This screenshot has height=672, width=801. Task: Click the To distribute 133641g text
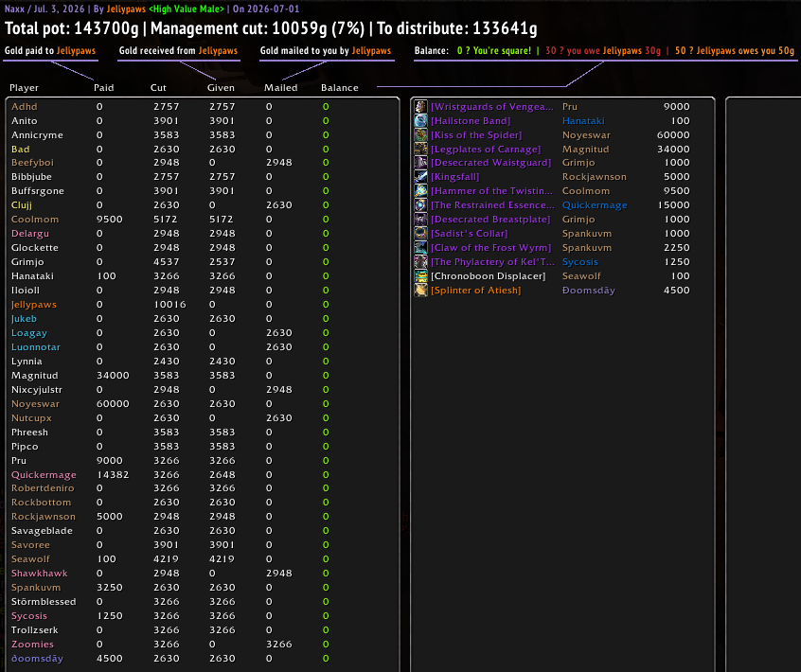coord(456,28)
